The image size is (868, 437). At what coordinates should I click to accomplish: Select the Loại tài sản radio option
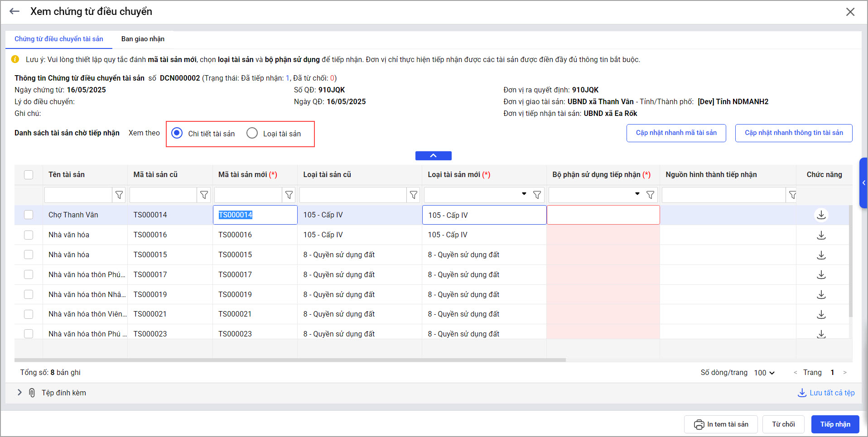coord(252,133)
